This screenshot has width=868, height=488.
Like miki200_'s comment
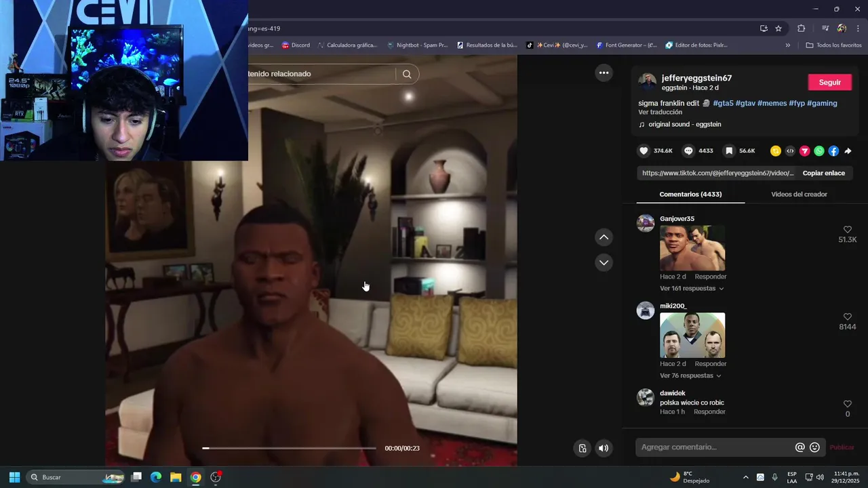[848, 317]
